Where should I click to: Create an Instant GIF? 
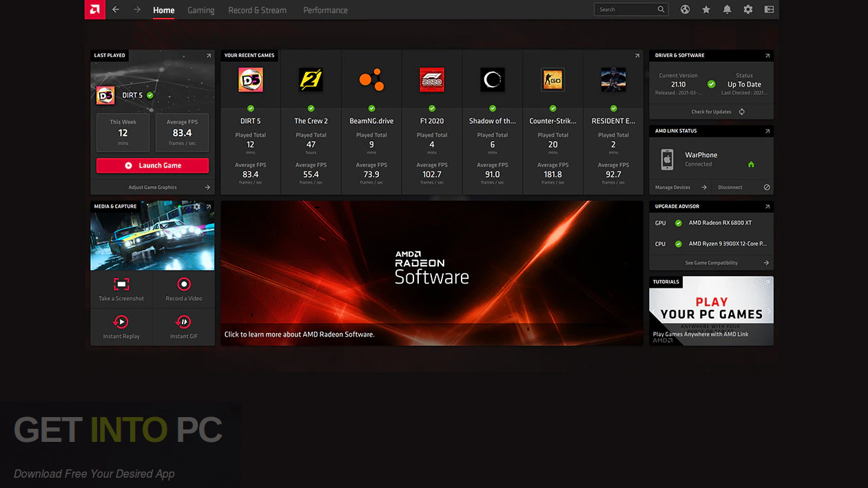coord(183,321)
